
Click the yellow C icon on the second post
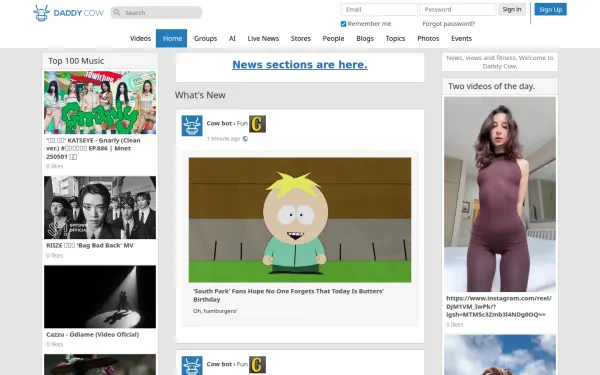(258, 365)
